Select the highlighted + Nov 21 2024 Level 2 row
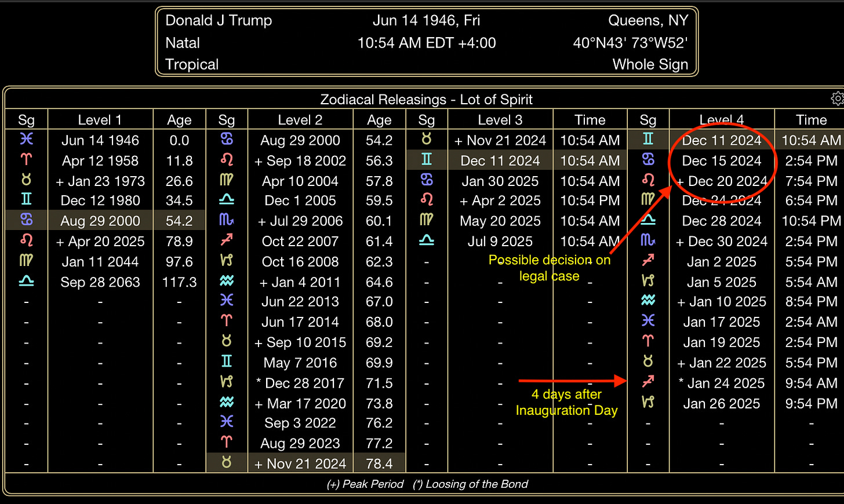Image resolution: width=844 pixels, height=504 pixels. pos(305,463)
